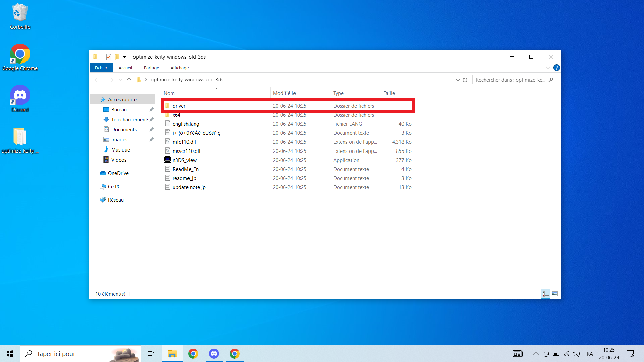Switch to large icons view toggle
This screenshot has height=362, width=644.
click(x=555, y=294)
